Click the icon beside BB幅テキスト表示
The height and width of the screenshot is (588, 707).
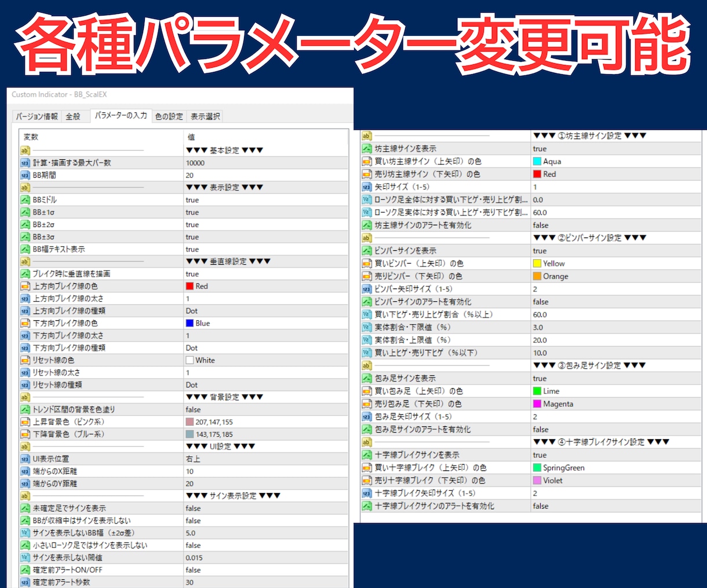click(25, 249)
